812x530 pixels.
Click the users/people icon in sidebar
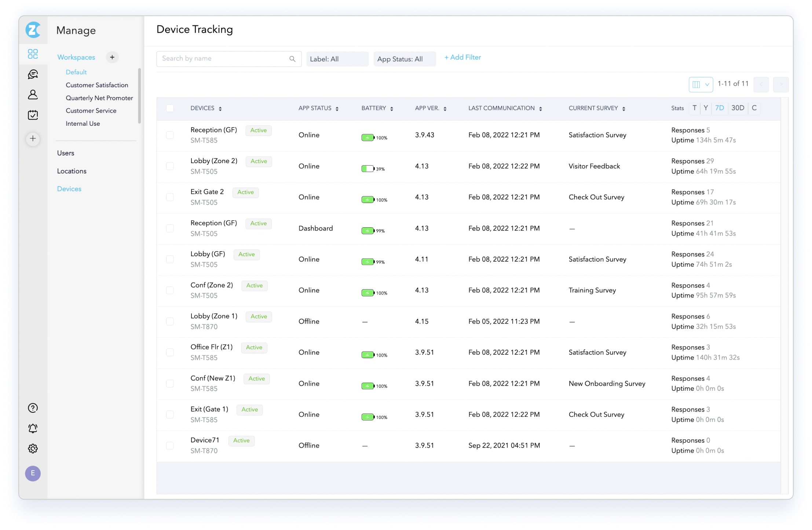(34, 95)
